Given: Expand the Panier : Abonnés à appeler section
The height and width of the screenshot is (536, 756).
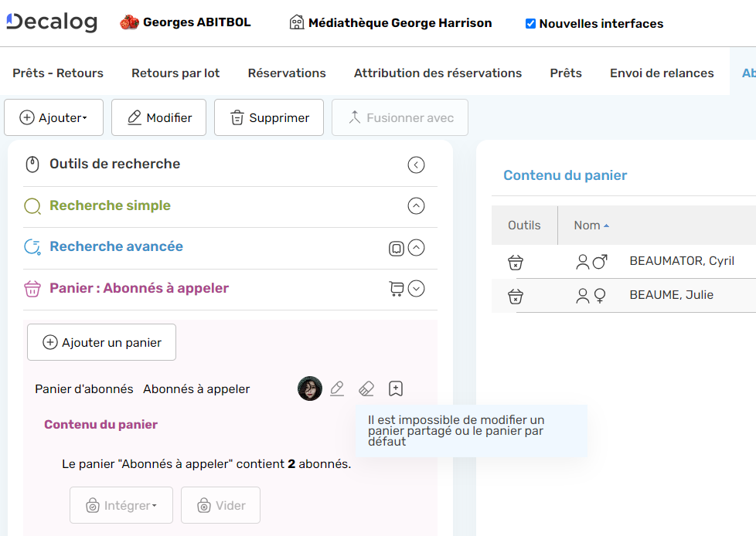Looking at the screenshot, I should point(416,287).
